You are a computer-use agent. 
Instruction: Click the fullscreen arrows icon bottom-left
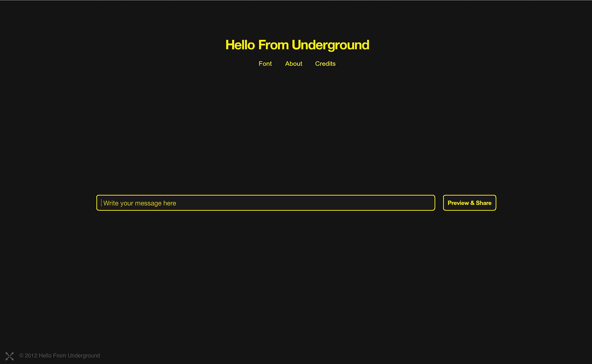pyautogui.click(x=10, y=356)
